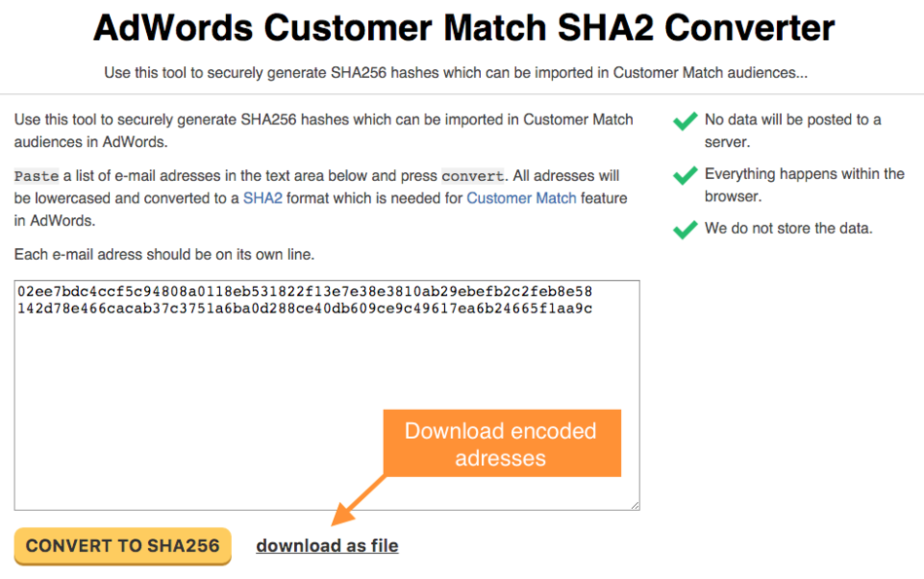924x579 pixels.
Task: Click the checkmark next to "Everything happens within the browser"
Action: click(685, 175)
